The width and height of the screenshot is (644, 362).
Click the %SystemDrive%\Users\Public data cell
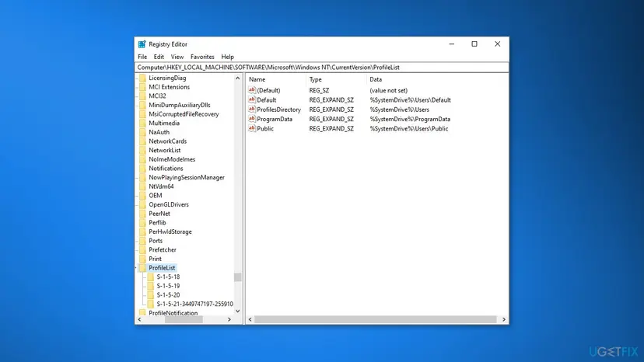tap(408, 128)
